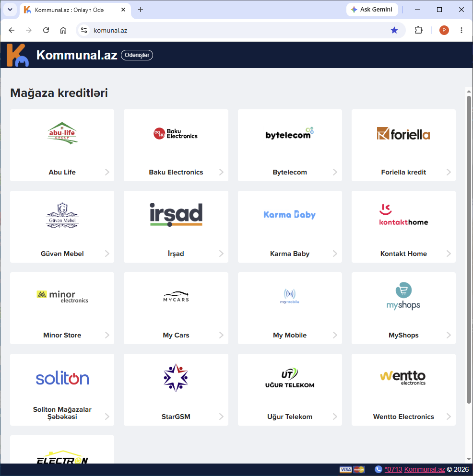The height and width of the screenshot is (476, 473).
Task: Open the myshops cart logo
Action: 403,296
